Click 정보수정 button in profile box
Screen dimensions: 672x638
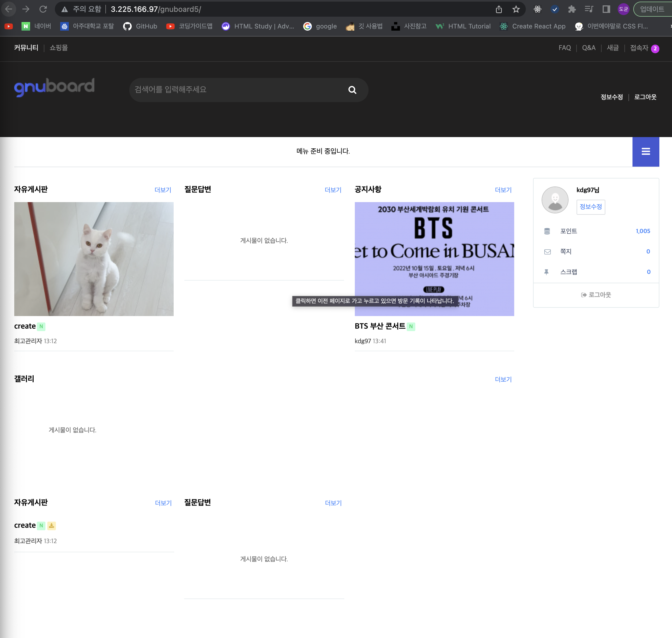tap(591, 207)
